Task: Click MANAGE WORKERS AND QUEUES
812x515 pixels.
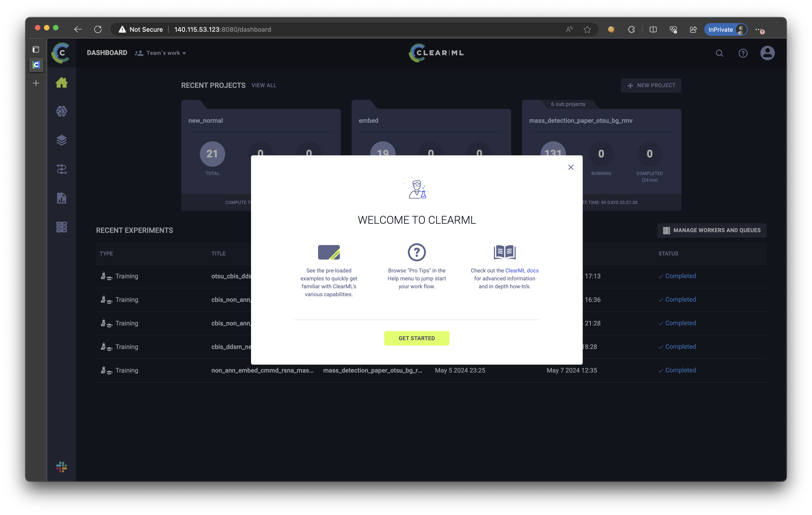Action: 711,230
